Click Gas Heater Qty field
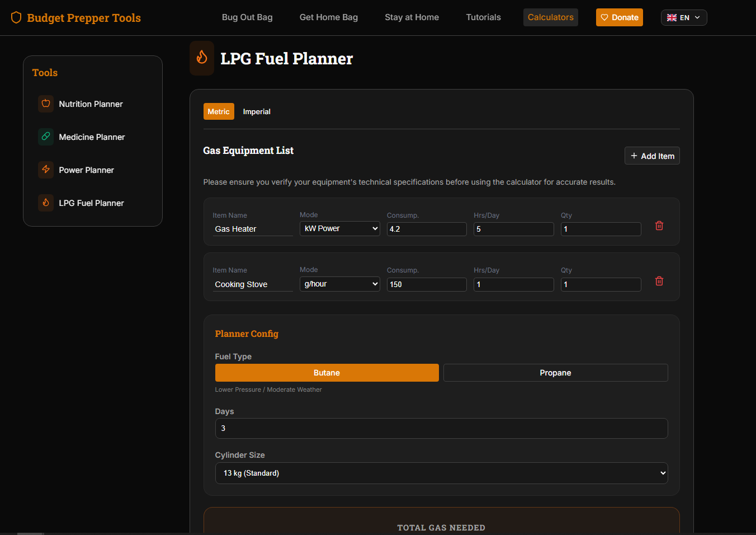This screenshot has height=535, width=756. click(601, 229)
